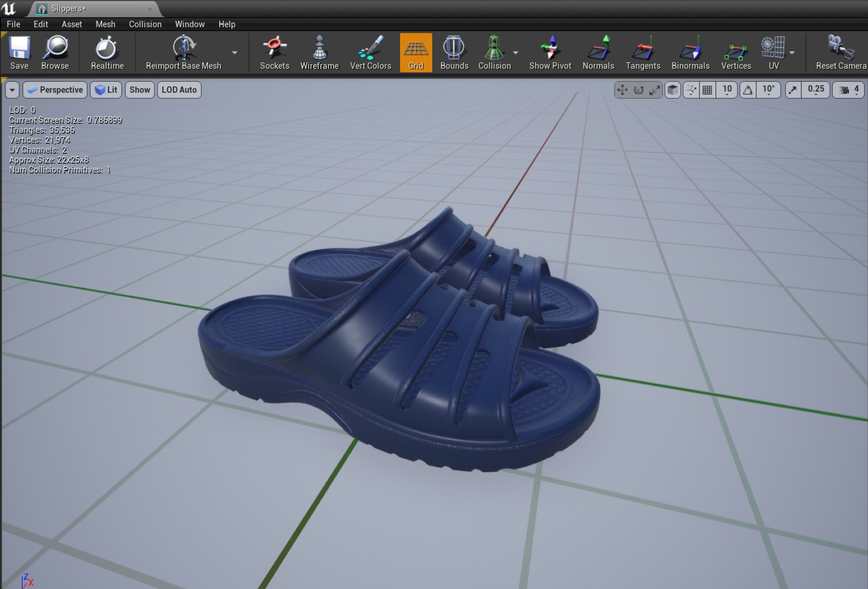Select the rotate gizmo mode icon

coord(638,90)
